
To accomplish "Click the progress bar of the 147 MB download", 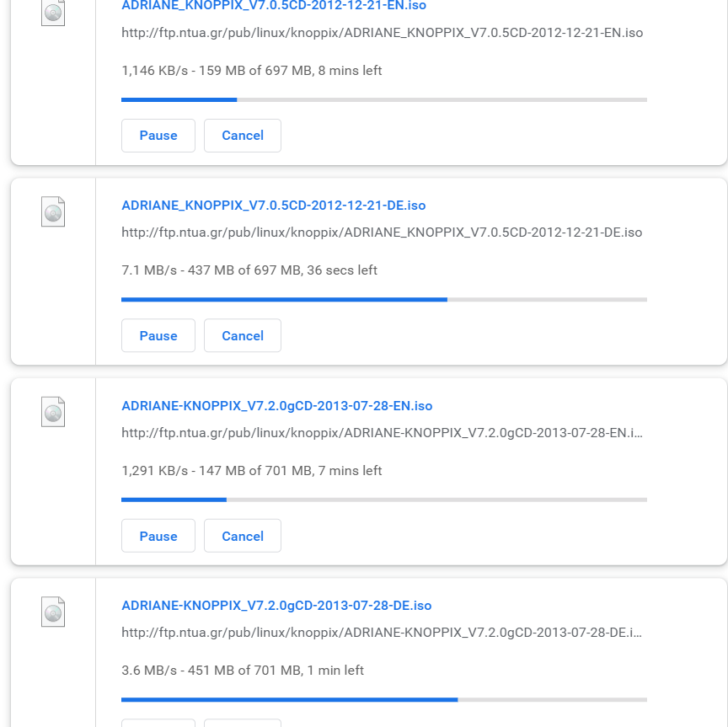I will 384,500.
